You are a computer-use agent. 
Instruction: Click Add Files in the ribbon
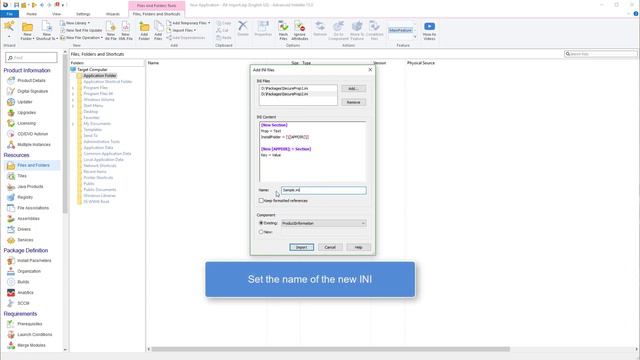click(158, 31)
